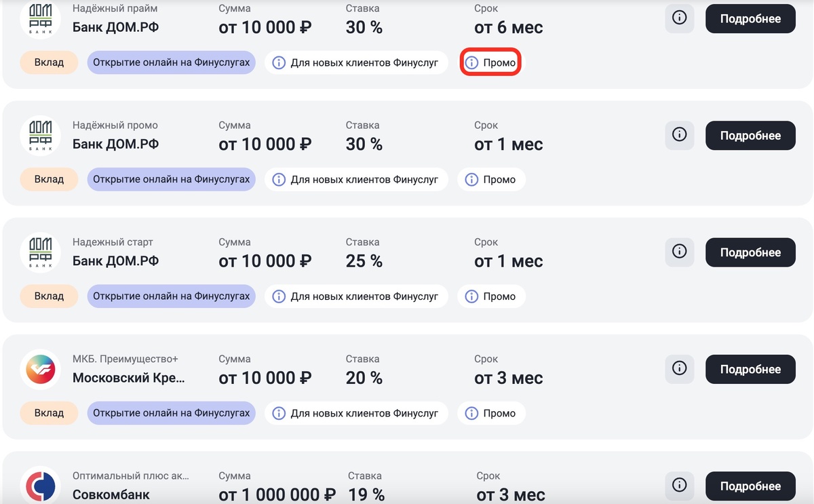Click the term 'от 6 мес'
The image size is (814, 504).
[x=509, y=28]
